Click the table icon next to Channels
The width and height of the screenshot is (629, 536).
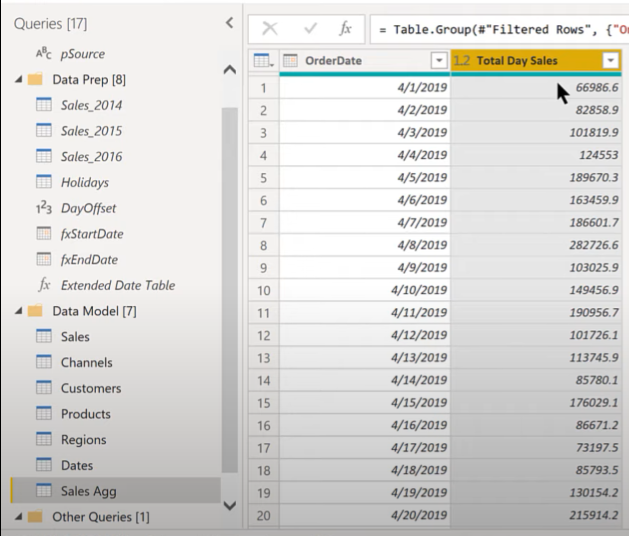[44, 361]
